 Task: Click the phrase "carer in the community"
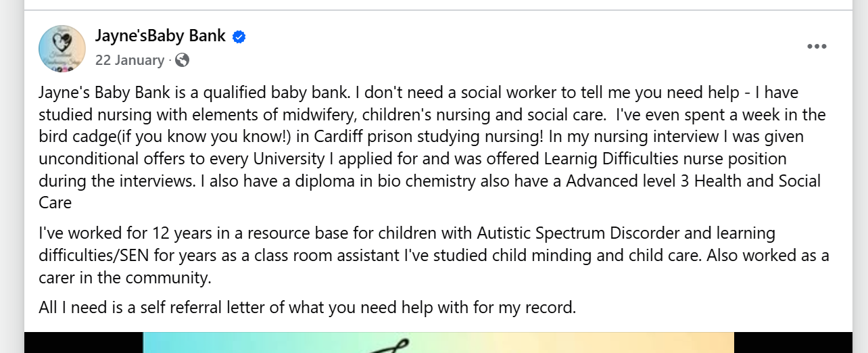coord(125,277)
